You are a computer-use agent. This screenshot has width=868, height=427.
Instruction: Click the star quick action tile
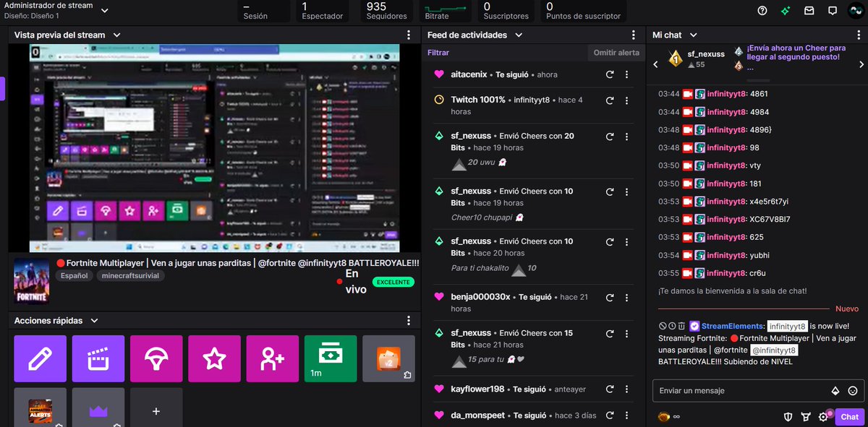(214, 358)
